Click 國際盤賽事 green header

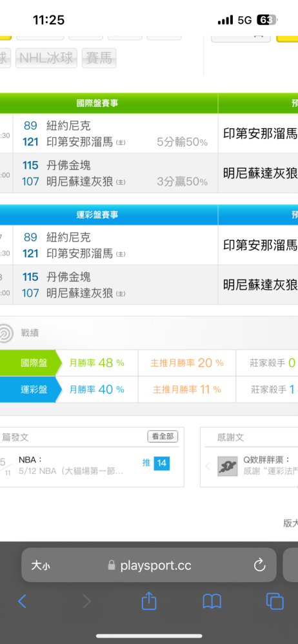click(x=97, y=103)
